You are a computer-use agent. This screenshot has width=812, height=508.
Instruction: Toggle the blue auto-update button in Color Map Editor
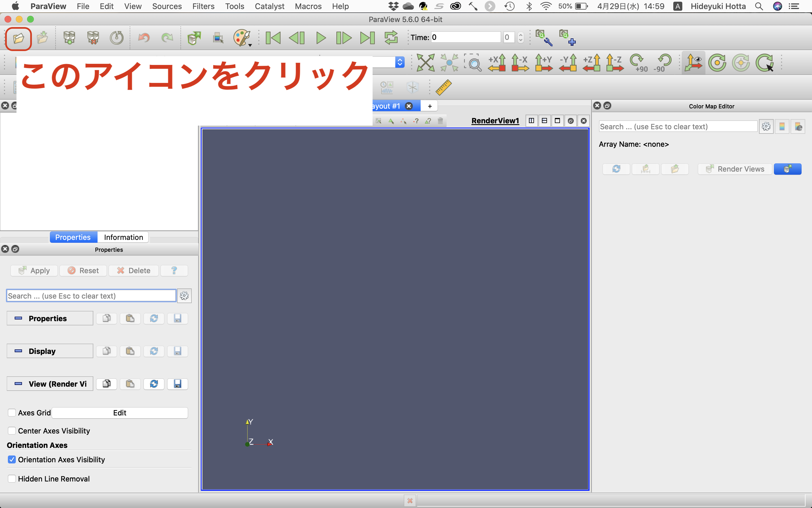point(787,169)
